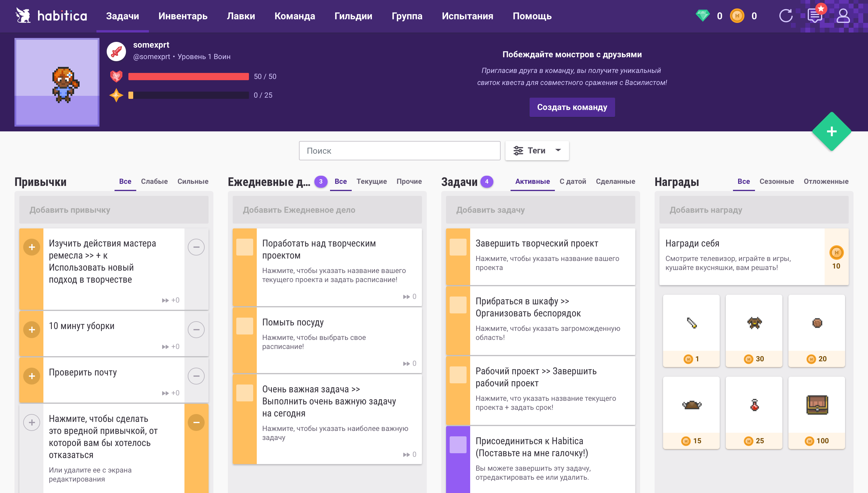Buy the enchanted armoire chest costing 100 gold
The image size is (868, 493).
click(x=816, y=413)
